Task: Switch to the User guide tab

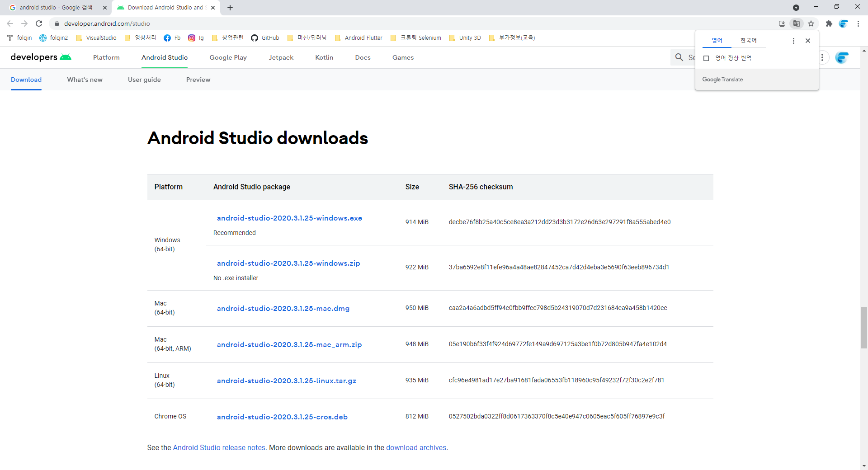Action: (x=144, y=80)
